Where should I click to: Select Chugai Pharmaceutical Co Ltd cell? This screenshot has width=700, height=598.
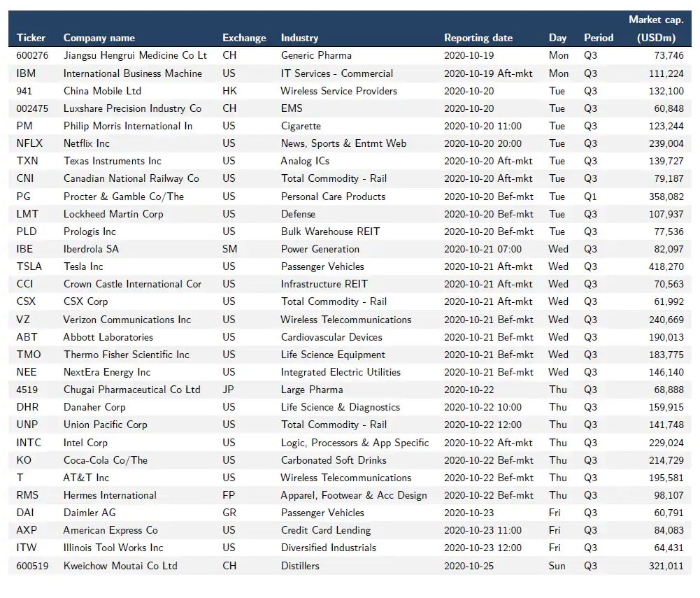coord(131,390)
